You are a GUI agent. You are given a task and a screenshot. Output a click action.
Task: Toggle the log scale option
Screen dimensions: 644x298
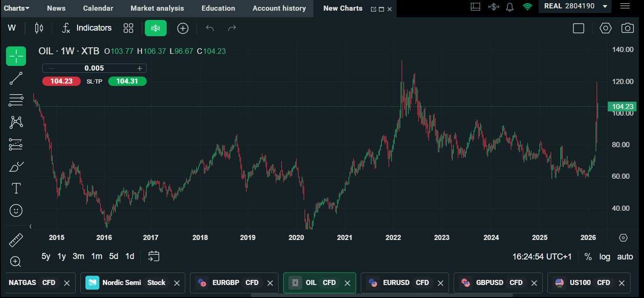click(605, 257)
